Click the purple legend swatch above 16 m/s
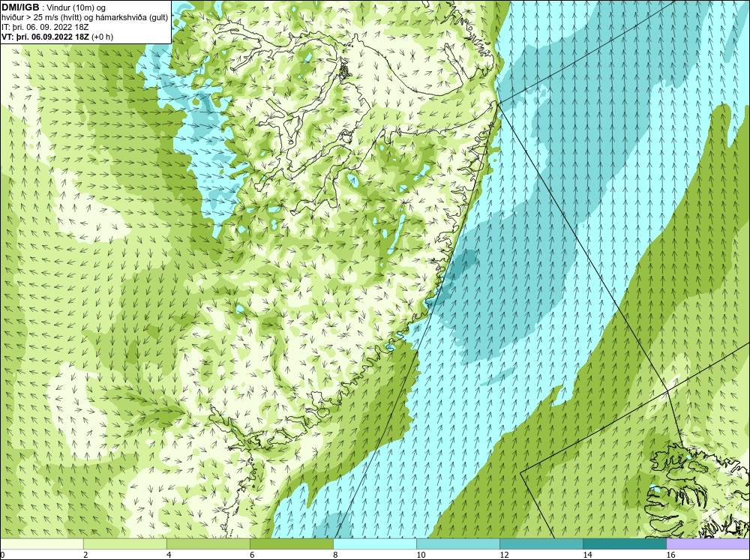Image resolution: width=750 pixels, height=560 pixels. click(708, 544)
